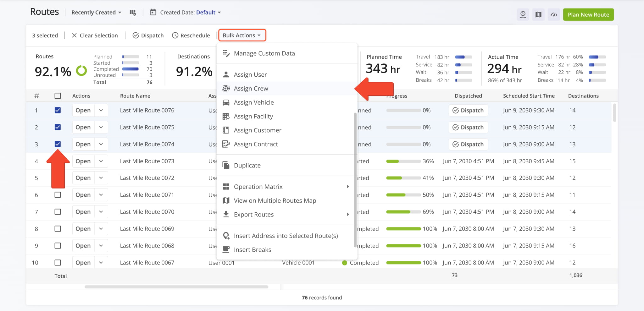Click the location pin icon near Plan New Route
The image size is (644, 311).
coord(523,15)
